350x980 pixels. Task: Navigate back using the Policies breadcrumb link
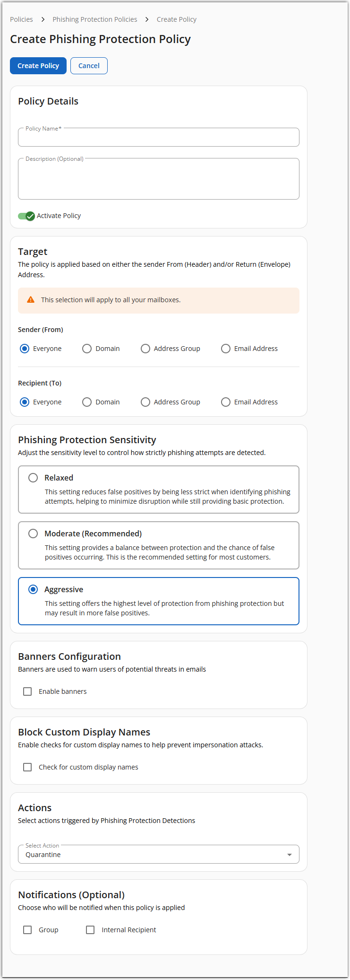click(x=21, y=19)
